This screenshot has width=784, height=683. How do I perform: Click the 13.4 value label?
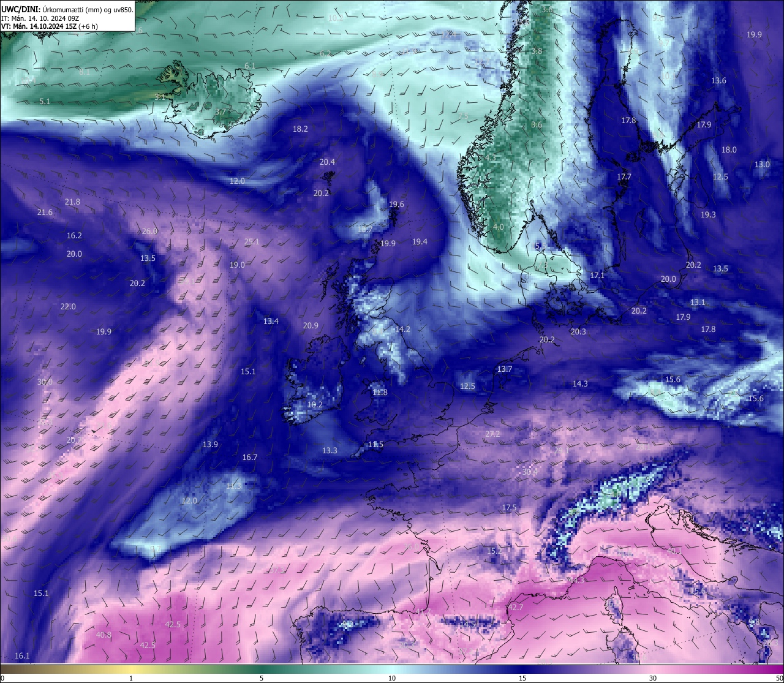(271, 322)
